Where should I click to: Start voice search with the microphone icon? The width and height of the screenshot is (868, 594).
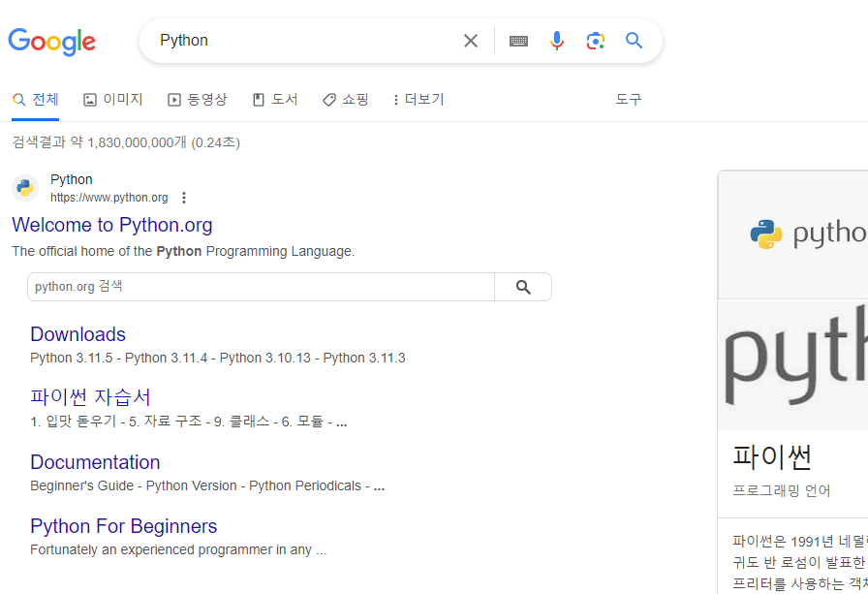tap(557, 41)
